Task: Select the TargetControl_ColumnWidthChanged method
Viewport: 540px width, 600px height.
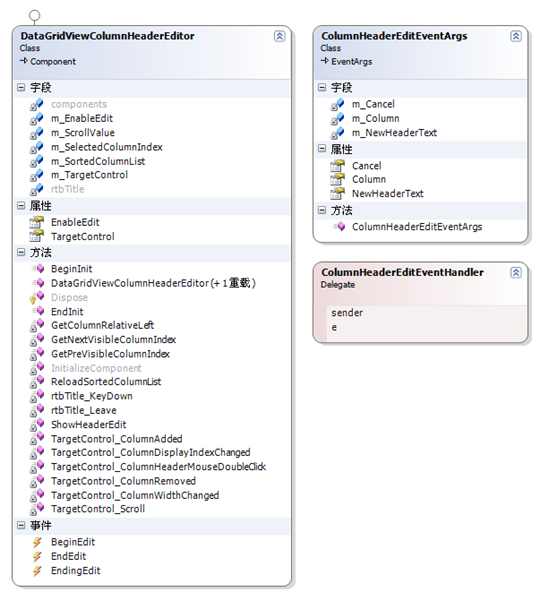Action: pyautogui.click(x=135, y=496)
